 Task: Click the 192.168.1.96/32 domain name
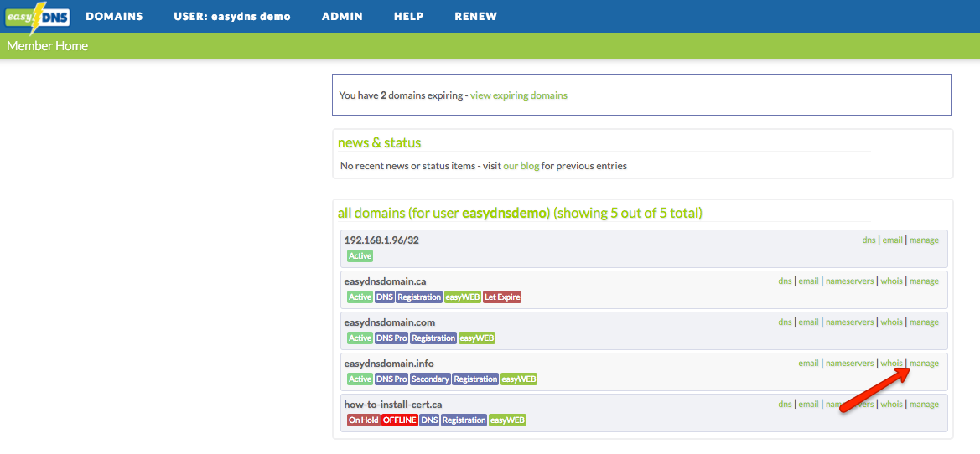point(381,240)
